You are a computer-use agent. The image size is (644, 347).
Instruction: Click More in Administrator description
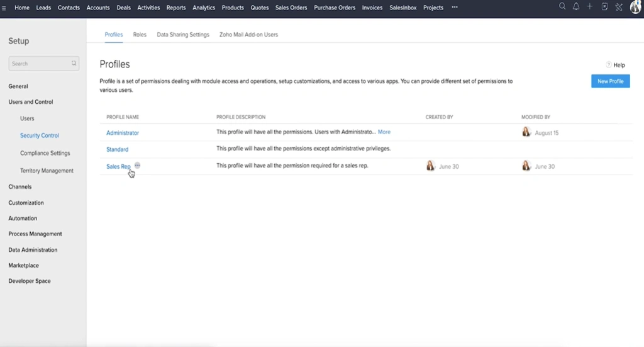[x=384, y=132]
